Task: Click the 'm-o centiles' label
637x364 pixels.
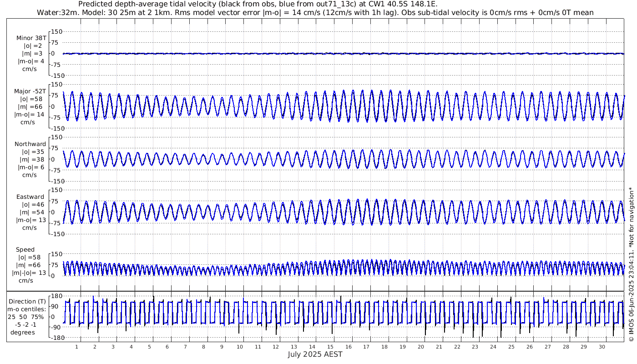Action: click(x=26, y=309)
